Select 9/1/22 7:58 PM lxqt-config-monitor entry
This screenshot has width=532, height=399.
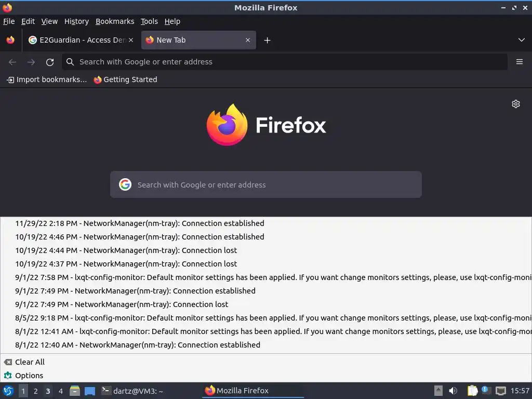point(266,277)
